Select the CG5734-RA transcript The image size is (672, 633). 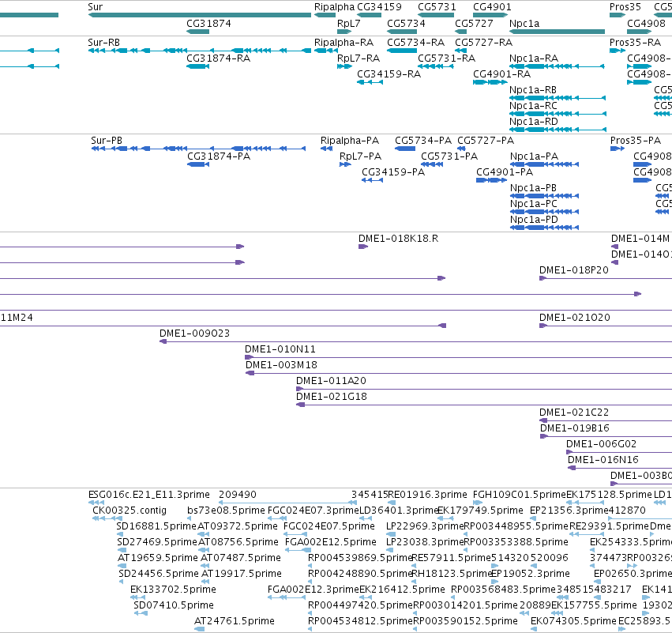(402, 51)
